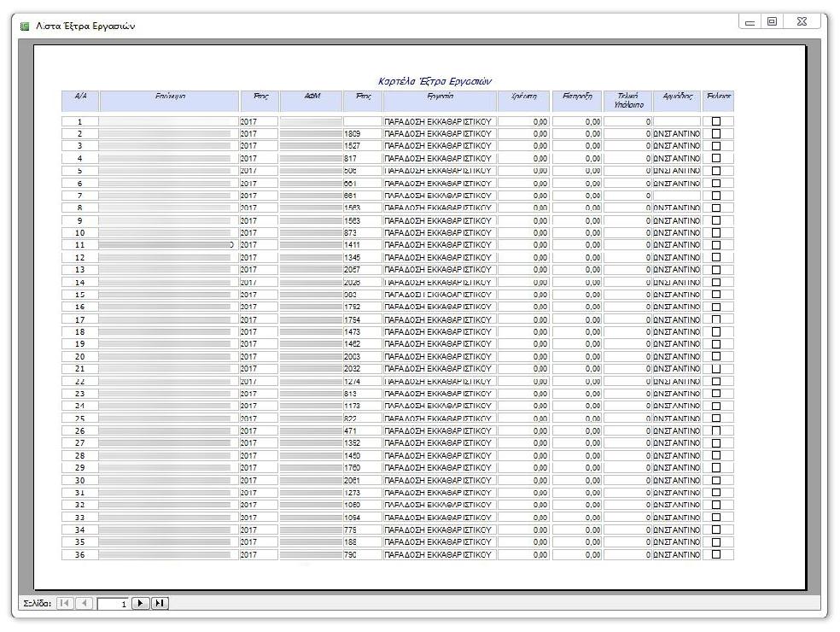Jump to the last report page
Image resolution: width=840 pixels, height=632 pixels.
[160, 603]
